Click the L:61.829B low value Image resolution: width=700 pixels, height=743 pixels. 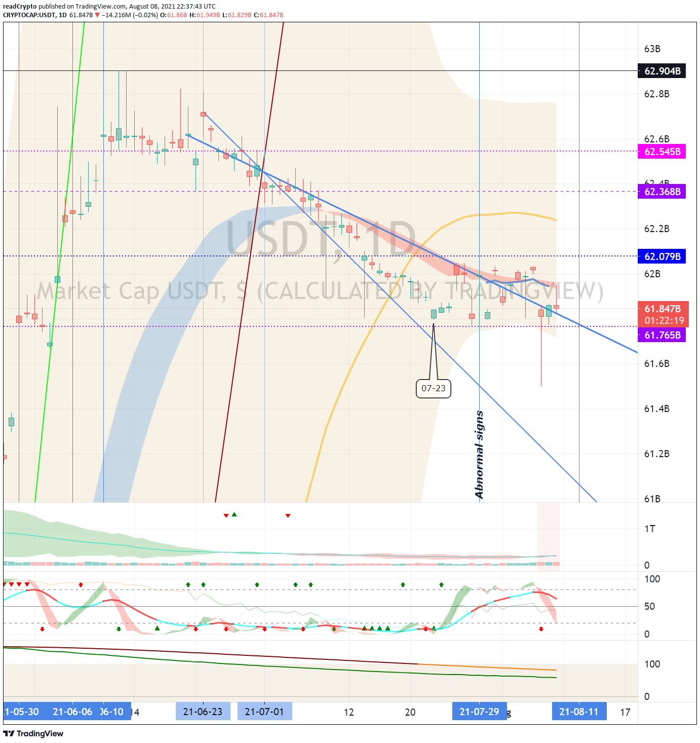point(237,15)
